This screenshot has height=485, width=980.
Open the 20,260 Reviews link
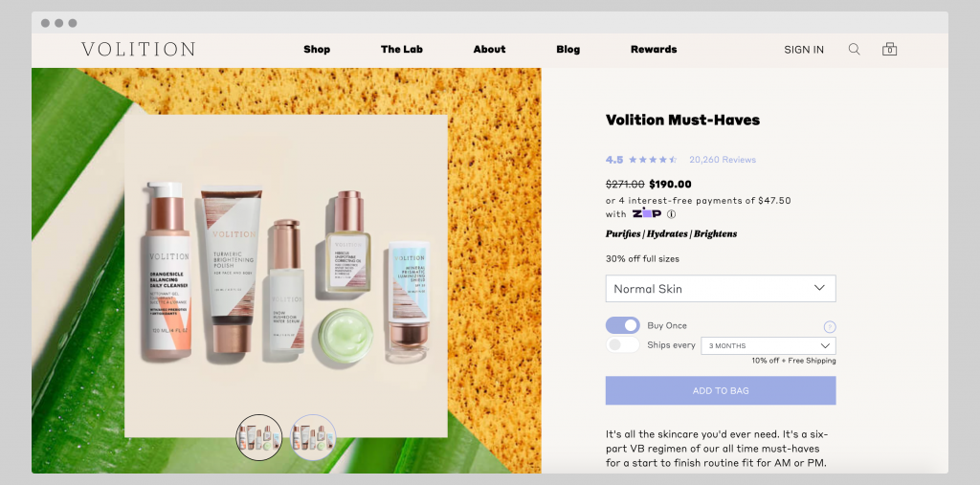point(723,160)
